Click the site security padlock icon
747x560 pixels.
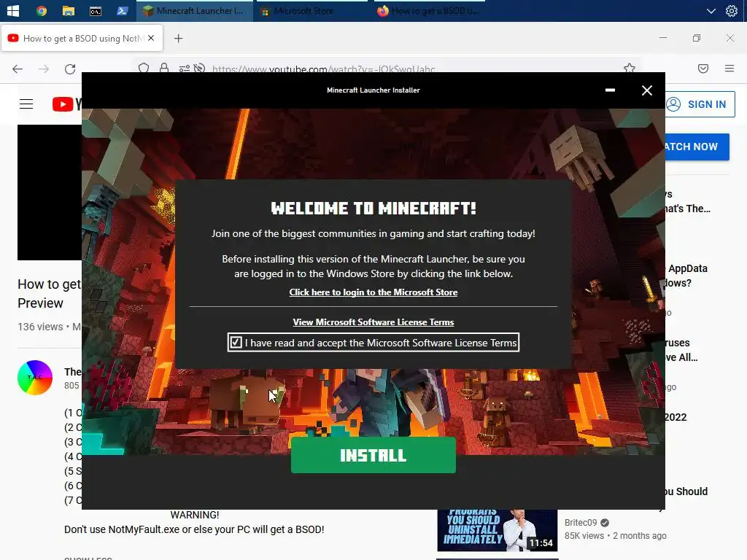pyautogui.click(x=164, y=68)
